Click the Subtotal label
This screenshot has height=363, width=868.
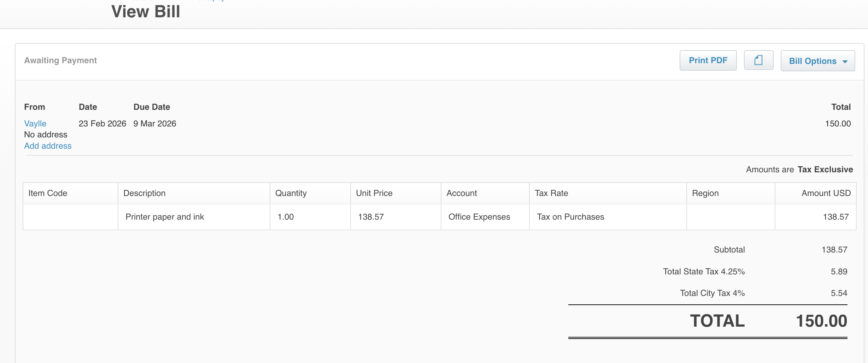tap(729, 250)
